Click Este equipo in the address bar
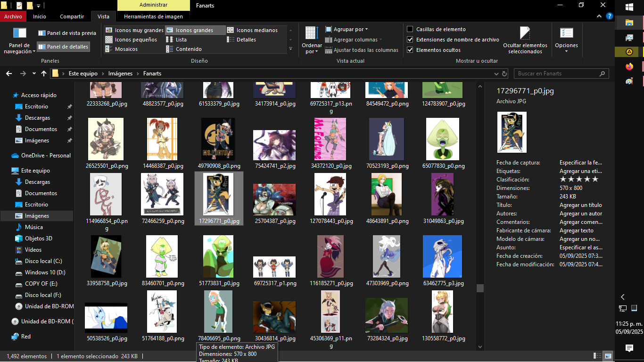 pyautogui.click(x=83, y=74)
